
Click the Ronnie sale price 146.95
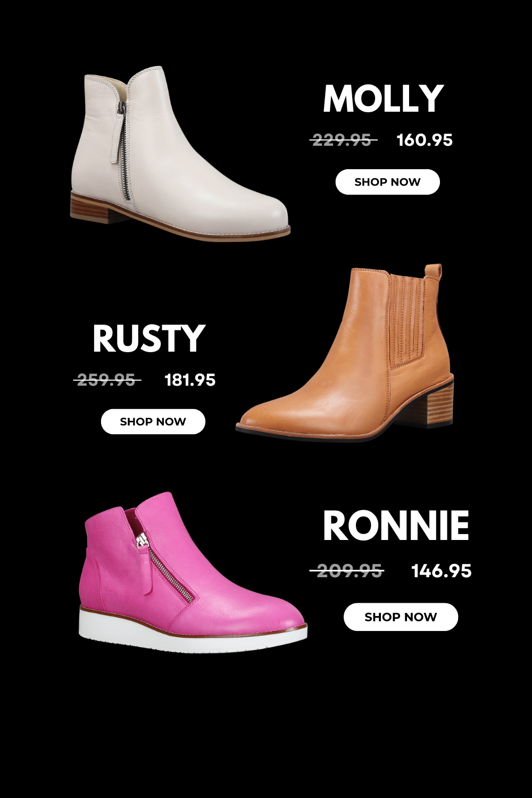[x=442, y=571]
